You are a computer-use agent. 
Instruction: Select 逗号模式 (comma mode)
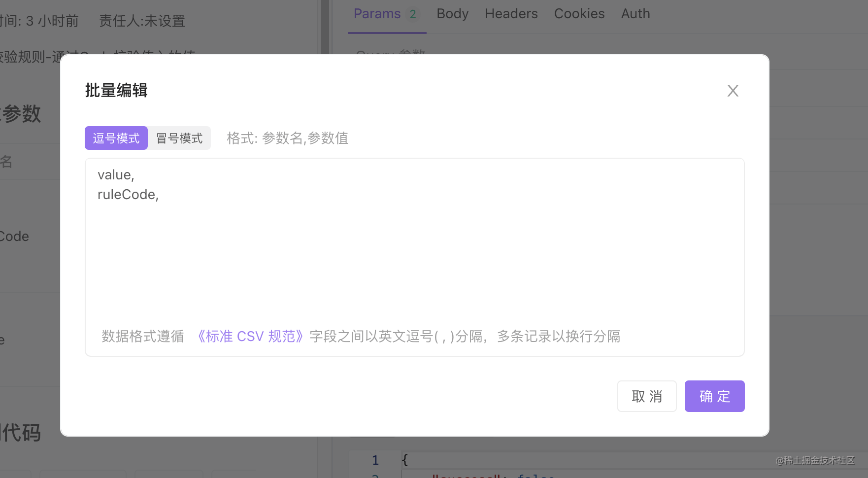(116, 138)
